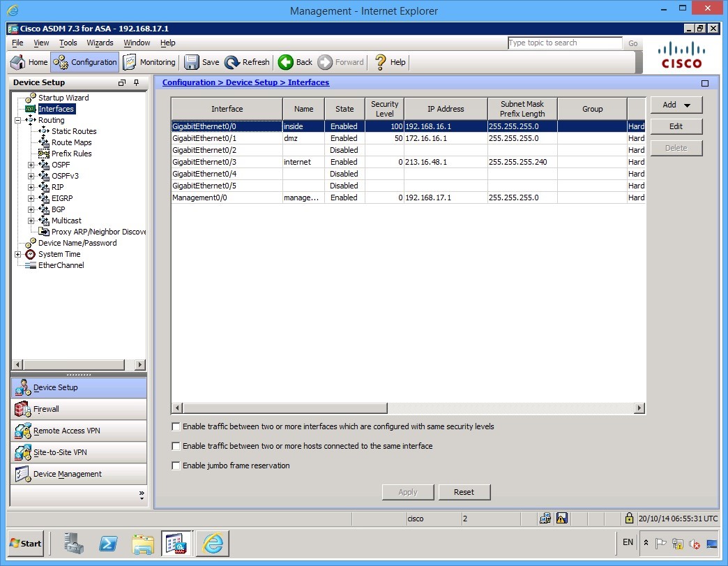Click inside the topic search field
This screenshot has width=728, height=566.
(565, 43)
